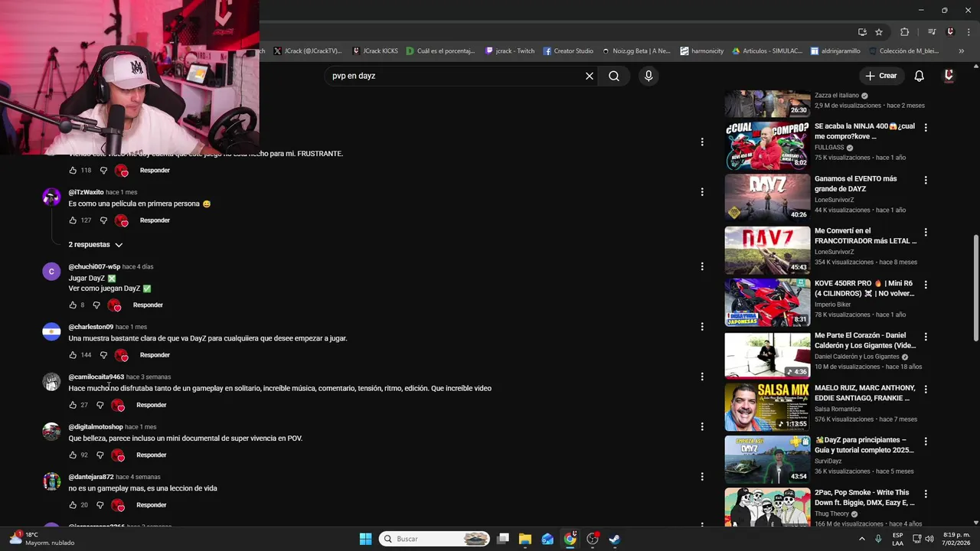
Task: Open options menu for @chuchi007-w5p comment
Action: 701,266
